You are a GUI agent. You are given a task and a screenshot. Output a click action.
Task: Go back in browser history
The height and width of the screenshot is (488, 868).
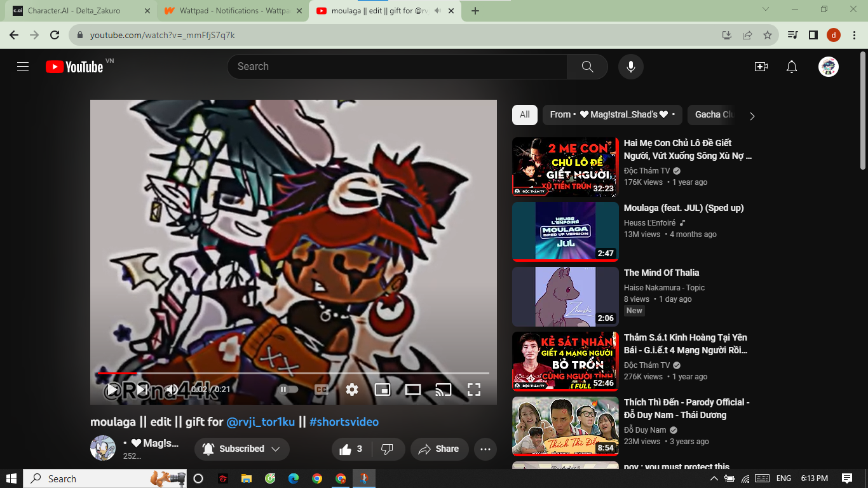click(14, 35)
